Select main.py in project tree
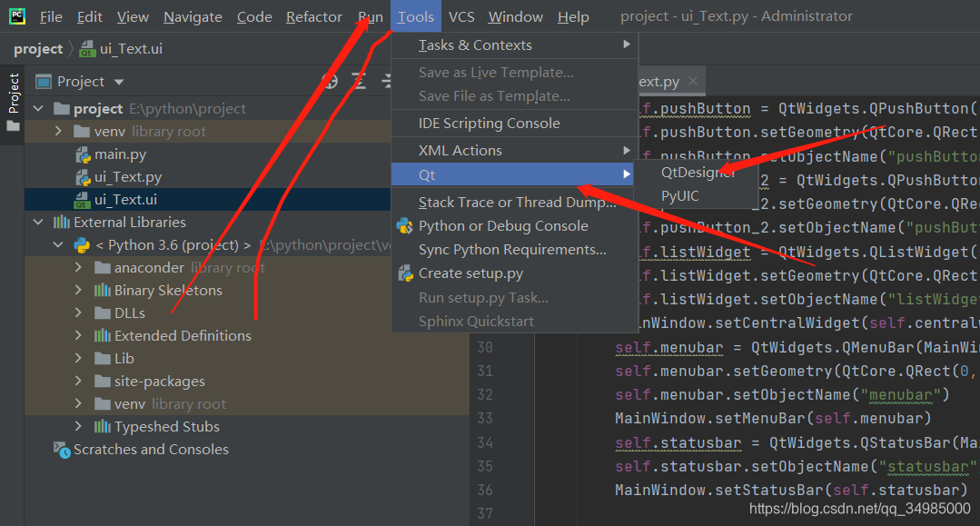The height and width of the screenshot is (526, 980). pyautogui.click(x=120, y=154)
